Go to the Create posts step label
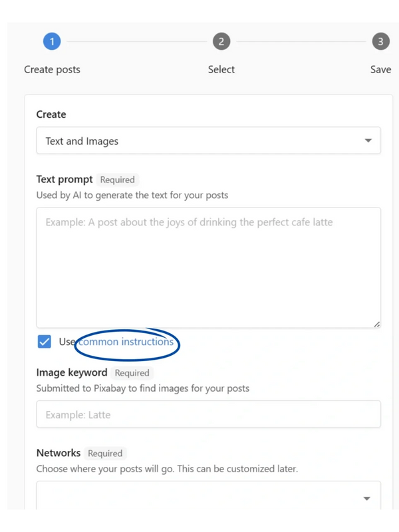Screen dimensions: 399x532 point(52,69)
